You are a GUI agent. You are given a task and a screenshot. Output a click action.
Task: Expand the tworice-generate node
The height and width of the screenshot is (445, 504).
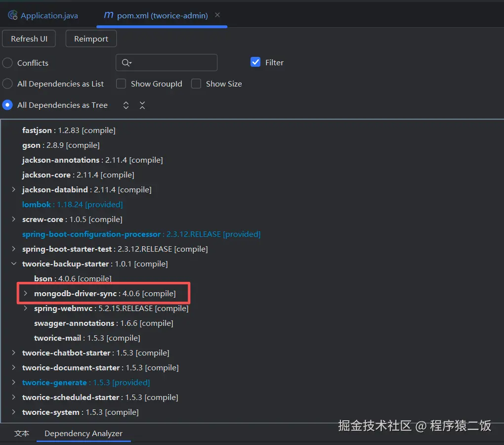click(x=13, y=382)
